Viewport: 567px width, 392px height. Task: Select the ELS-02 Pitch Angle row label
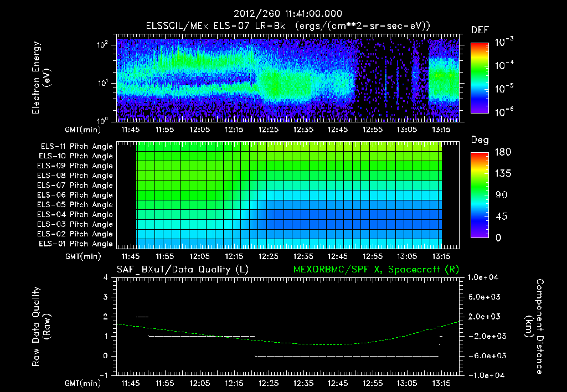[75, 234]
